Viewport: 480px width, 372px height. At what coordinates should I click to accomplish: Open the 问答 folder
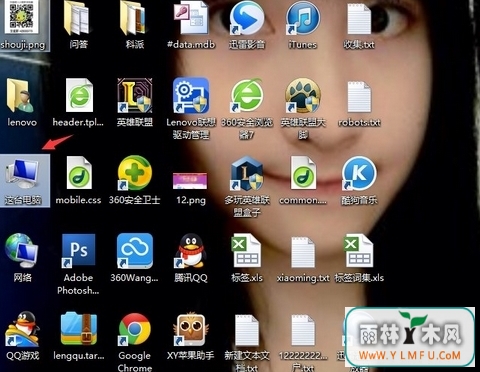(77, 17)
